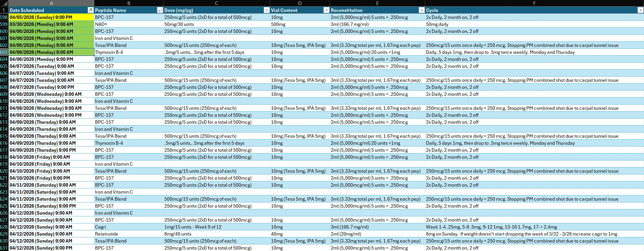Select row 603 header
This screenshot has height=251, width=644.
[4, 52]
